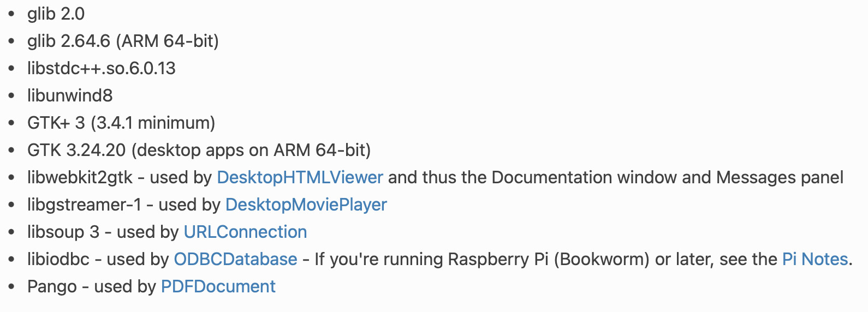Screen dimensions: 868x312
Task: Open the DesktopMoviePlayer link
Action: tap(306, 205)
